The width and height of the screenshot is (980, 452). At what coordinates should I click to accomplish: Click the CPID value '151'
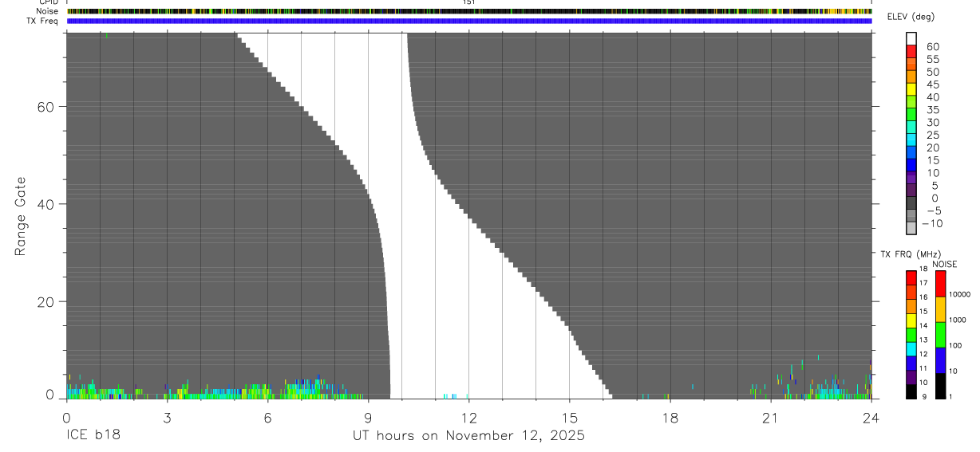coord(468,2)
